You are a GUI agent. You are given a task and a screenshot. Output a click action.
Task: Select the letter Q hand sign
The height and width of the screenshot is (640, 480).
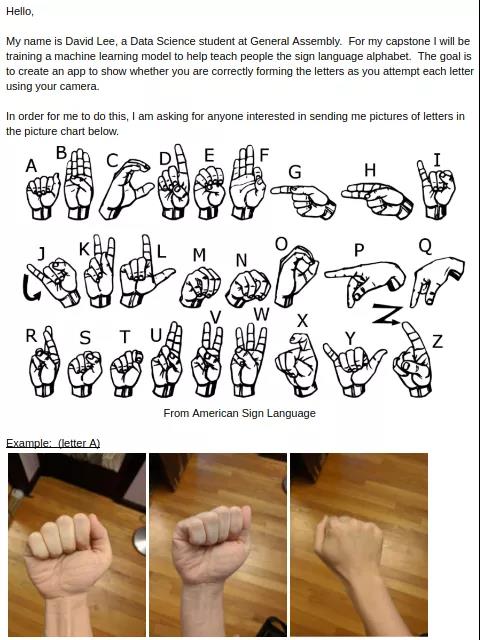[437, 282]
